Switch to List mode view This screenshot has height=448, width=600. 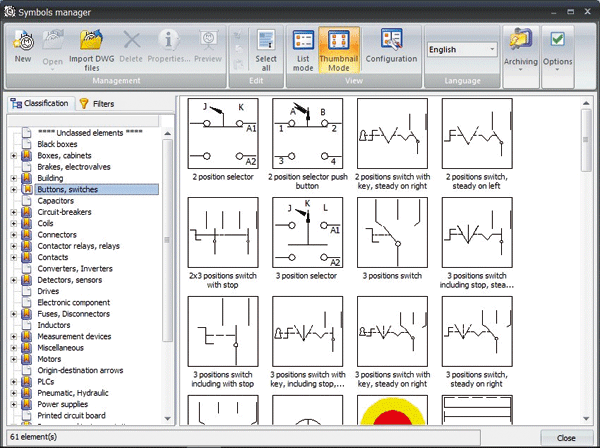pos(303,50)
